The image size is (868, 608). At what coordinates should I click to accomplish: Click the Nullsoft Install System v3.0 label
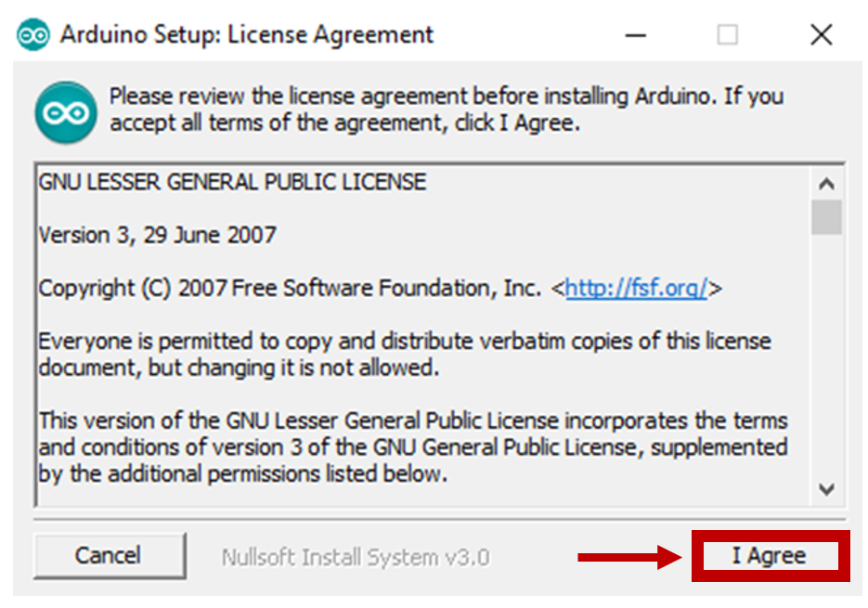pyautogui.click(x=356, y=558)
